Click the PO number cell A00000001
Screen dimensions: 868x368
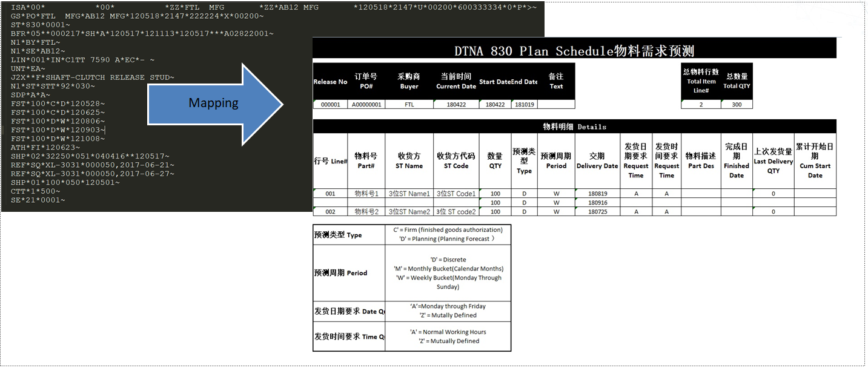tap(366, 105)
